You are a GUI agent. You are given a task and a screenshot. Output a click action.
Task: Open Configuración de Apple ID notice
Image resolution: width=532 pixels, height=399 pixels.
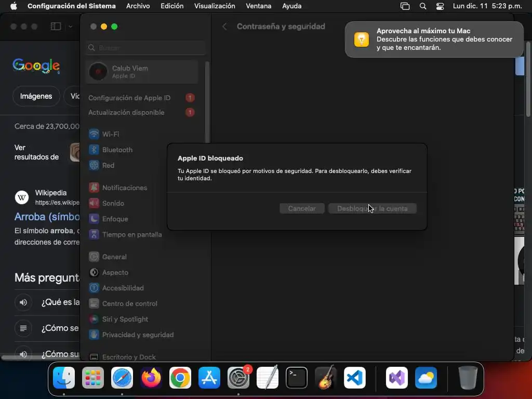coord(142,98)
